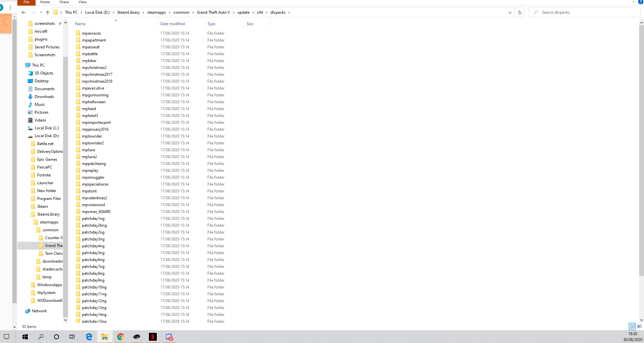Expand the ribbon with chevron
Viewport: 644px width, 343px height.
tap(634, 2)
